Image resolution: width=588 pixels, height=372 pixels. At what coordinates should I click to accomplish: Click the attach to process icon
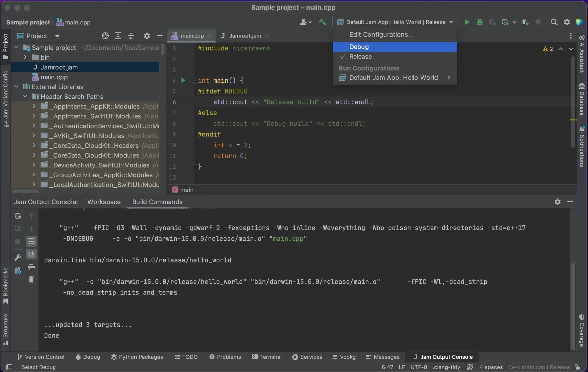pyautogui.click(x=525, y=22)
